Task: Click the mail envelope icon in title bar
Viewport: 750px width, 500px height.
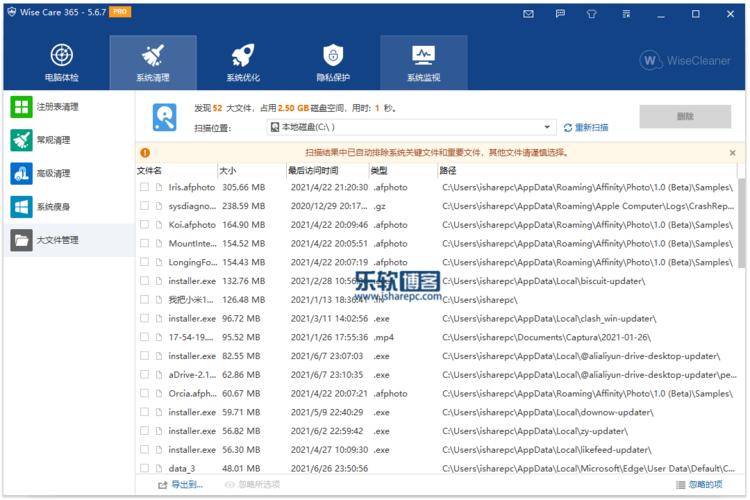Action: pos(528,14)
